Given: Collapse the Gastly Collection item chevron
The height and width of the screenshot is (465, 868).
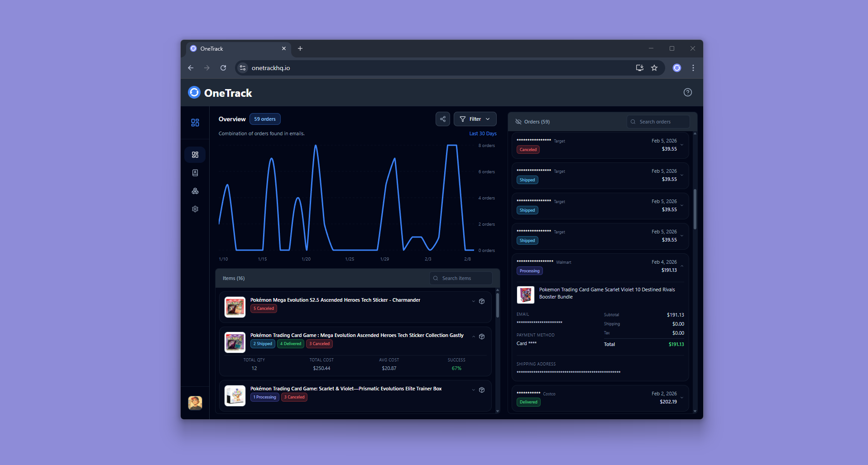Looking at the screenshot, I should (474, 337).
